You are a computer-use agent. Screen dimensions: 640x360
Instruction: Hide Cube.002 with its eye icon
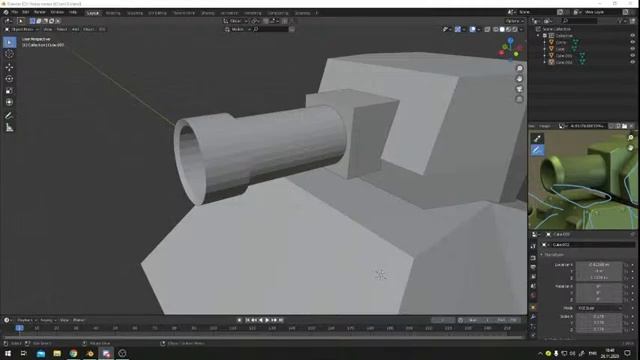point(632,62)
